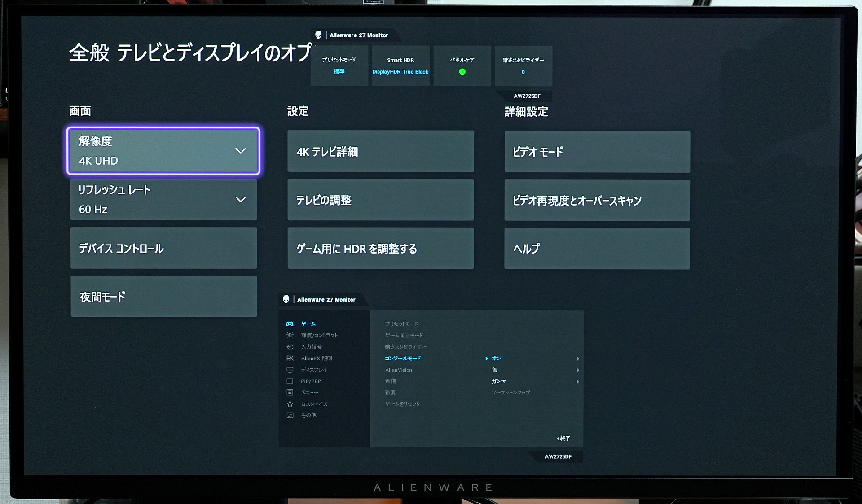Viewport: 862px width, 504px height.
Task: Select the 入力信号 input source icon
Action: pyautogui.click(x=290, y=347)
